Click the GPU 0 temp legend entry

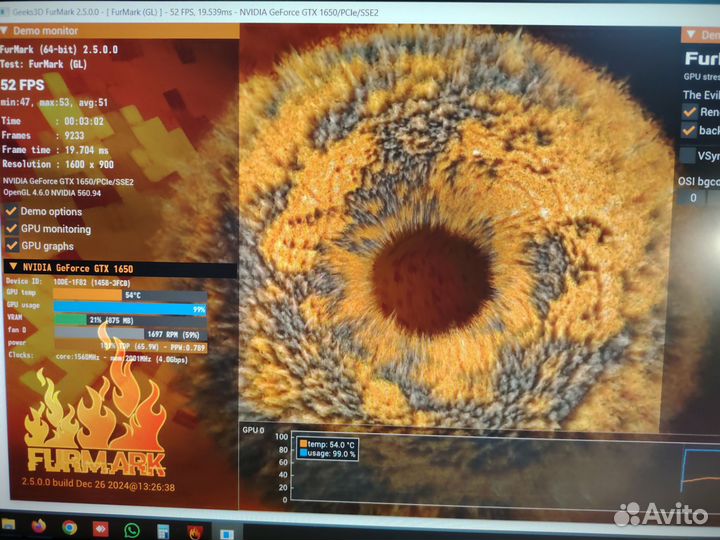(328, 443)
